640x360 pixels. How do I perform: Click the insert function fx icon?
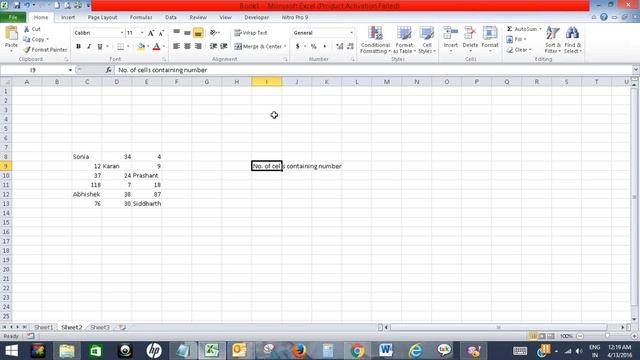pyautogui.click(x=108, y=70)
